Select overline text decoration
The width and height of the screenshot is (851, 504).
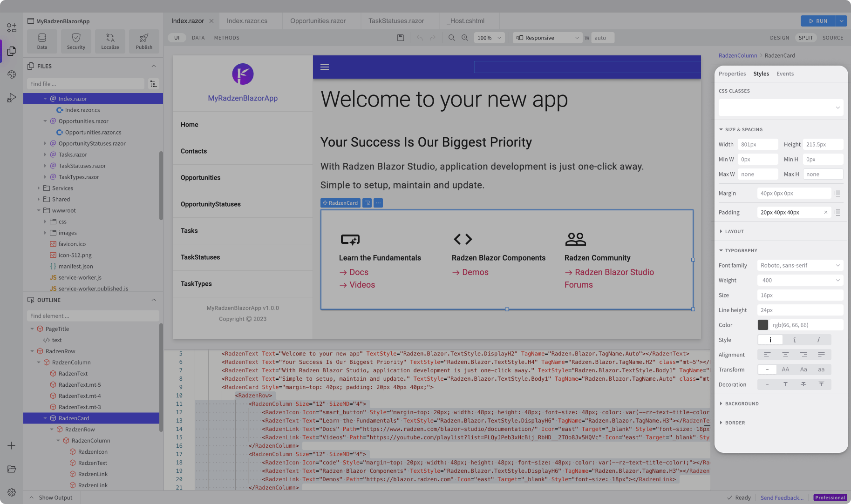821,384
